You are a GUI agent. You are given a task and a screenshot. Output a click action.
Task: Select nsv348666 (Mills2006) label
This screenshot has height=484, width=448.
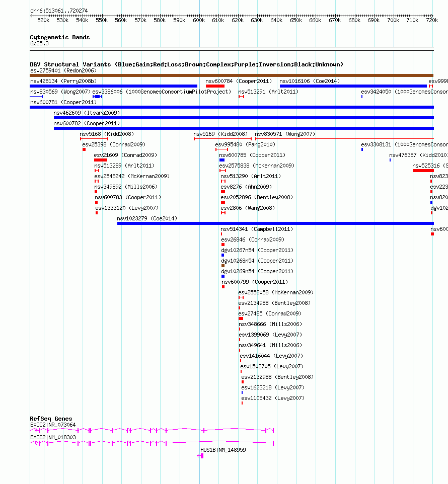tap(270, 324)
